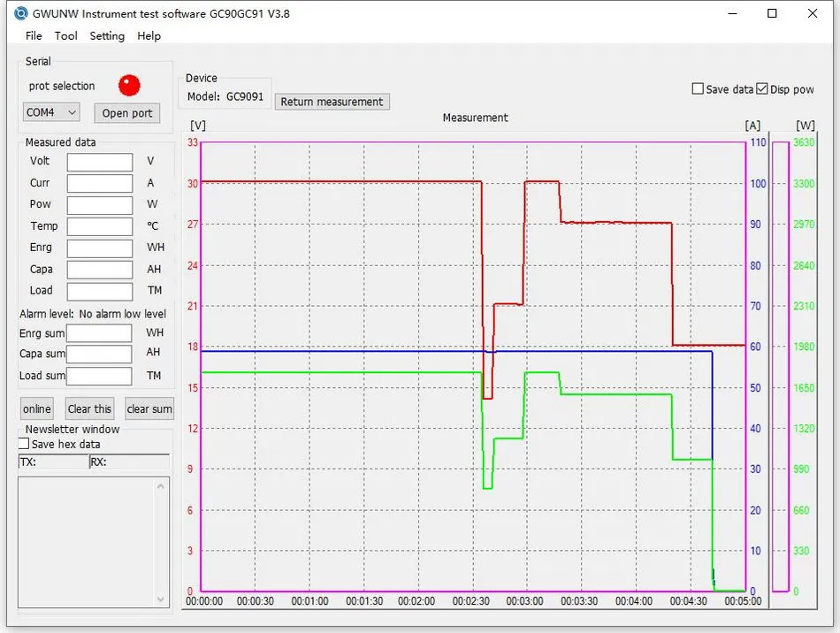This screenshot has width=840, height=633.
Task: Click the online button
Action: [37, 409]
